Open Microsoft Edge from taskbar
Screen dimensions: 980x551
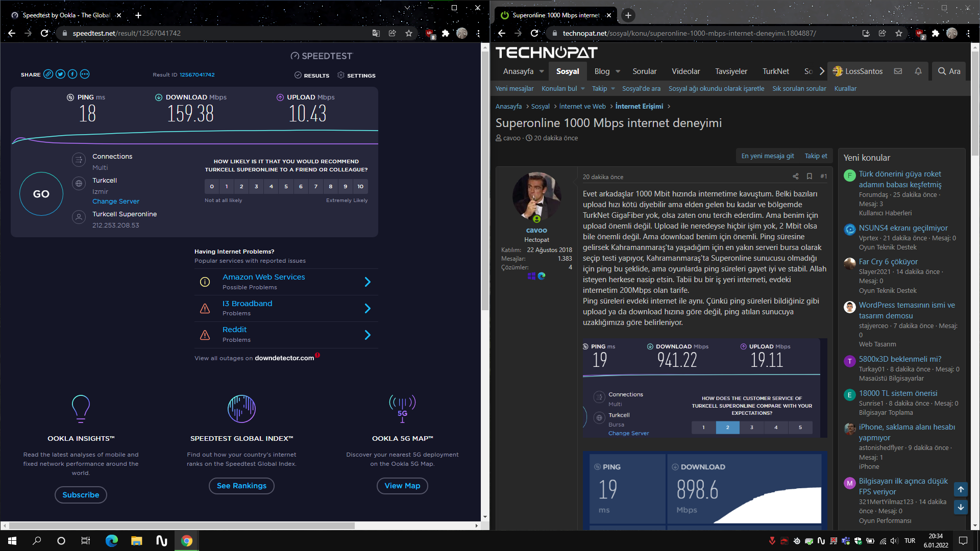[111, 541]
